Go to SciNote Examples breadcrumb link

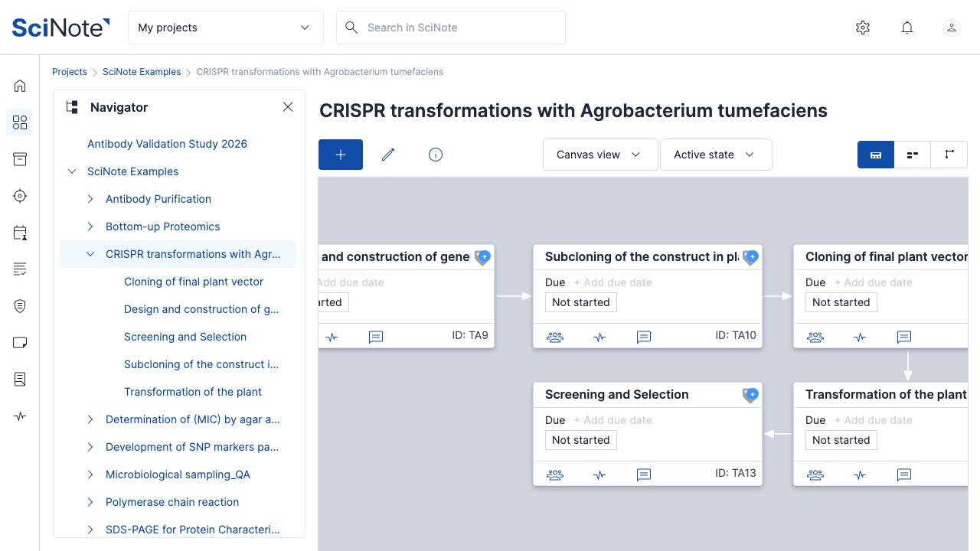(x=142, y=72)
